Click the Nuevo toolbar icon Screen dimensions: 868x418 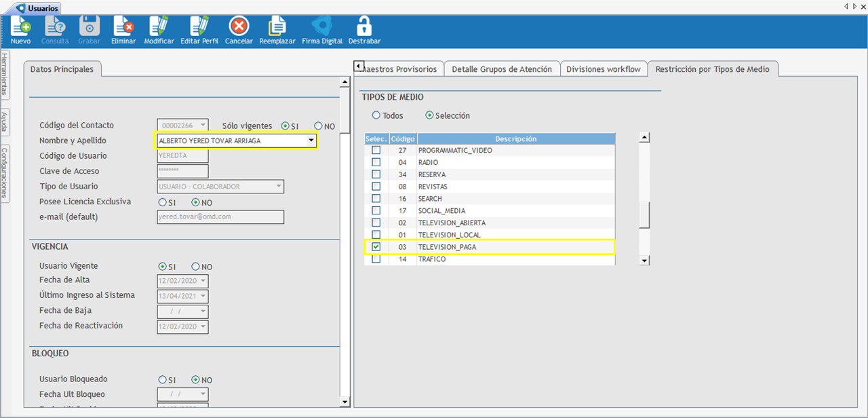coord(20,27)
